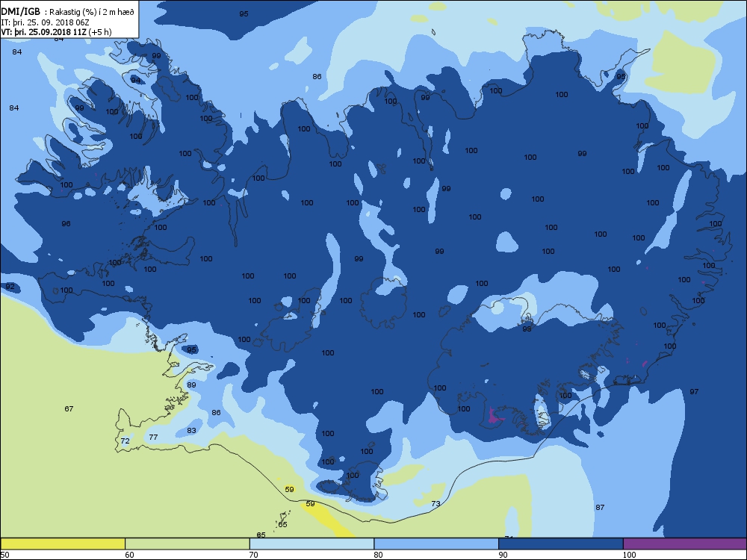Screen dimensions: 747x560
Task: Select the dark blue 90–100 legend band
Action: (561, 544)
